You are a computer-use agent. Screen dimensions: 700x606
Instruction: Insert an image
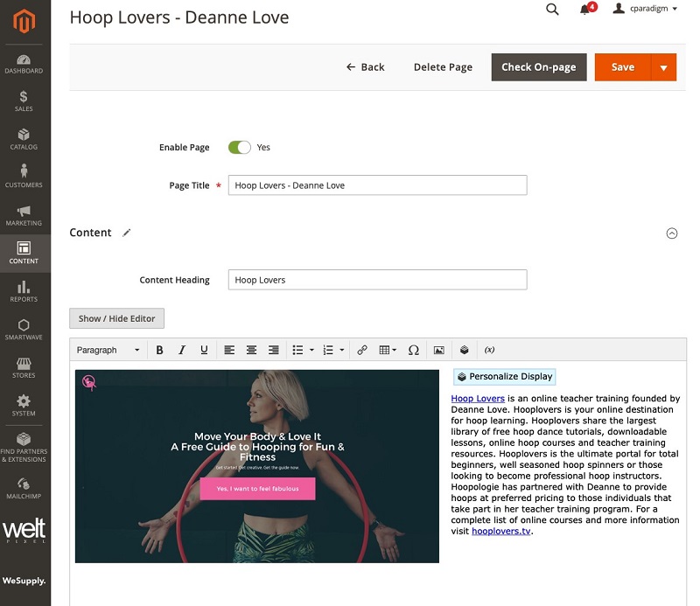point(439,350)
